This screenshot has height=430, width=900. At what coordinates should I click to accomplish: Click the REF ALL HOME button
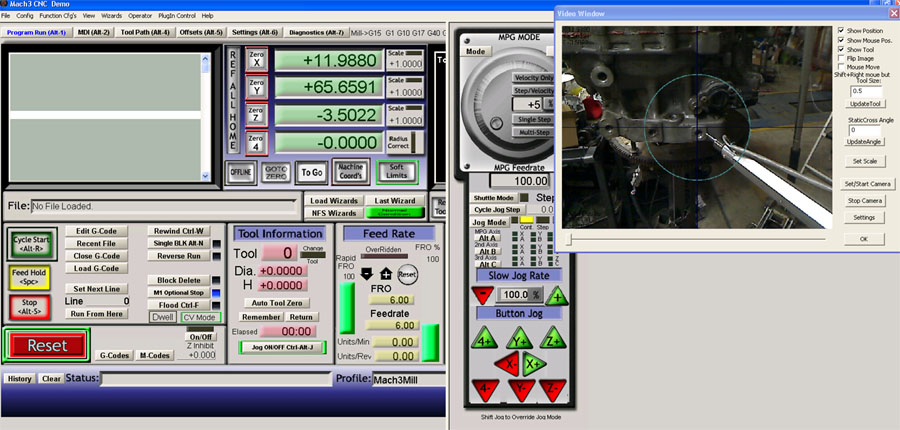click(x=233, y=100)
